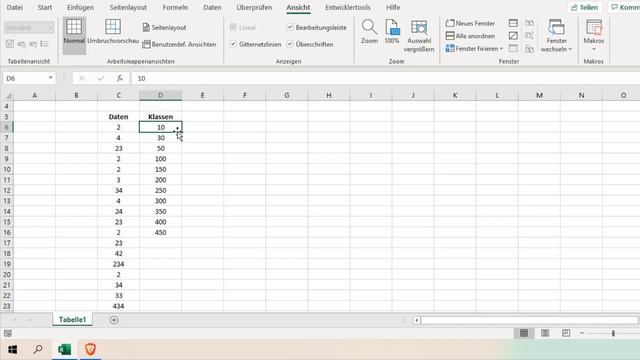The height and width of the screenshot is (360, 640).
Task: Select page break preview icon in status bar
Action: point(566,333)
